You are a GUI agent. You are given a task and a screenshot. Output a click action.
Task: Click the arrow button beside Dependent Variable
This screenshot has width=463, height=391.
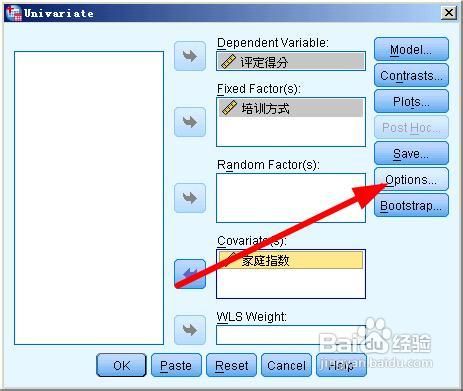click(190, 56)
